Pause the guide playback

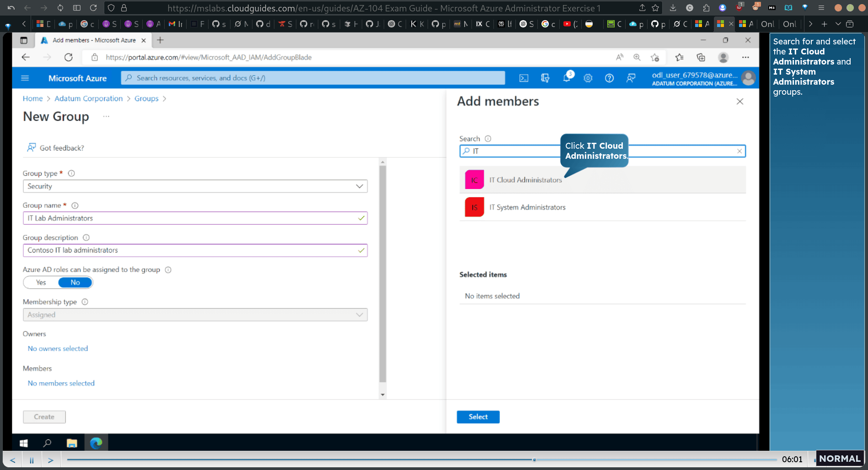(x=32, y=460)
